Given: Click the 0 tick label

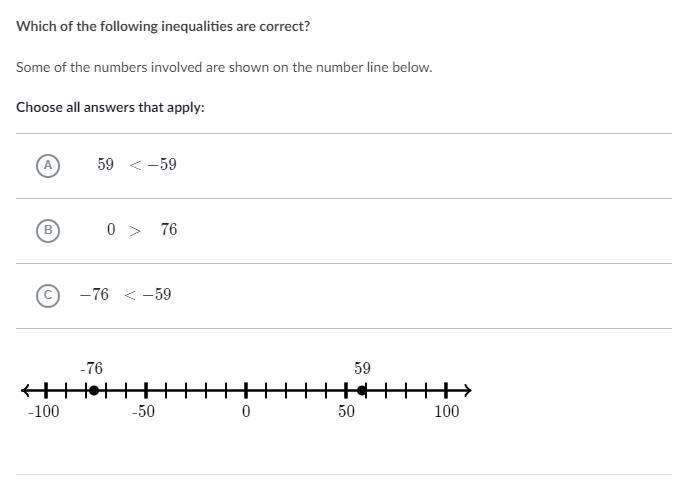Looking at the screenshot, I should 245,412.
